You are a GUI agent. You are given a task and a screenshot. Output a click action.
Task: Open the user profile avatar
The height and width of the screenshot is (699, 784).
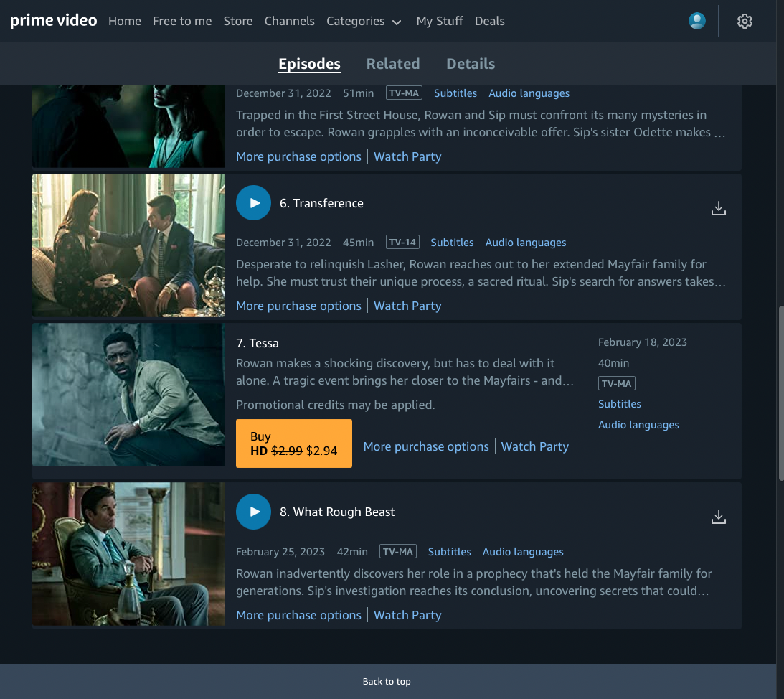pyautogui.click(x=696, y=22)
